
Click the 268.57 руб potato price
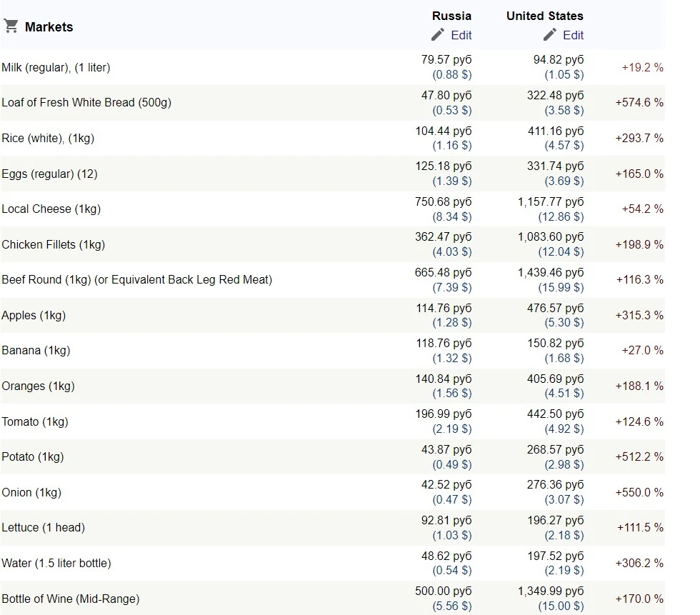point(556,450)
